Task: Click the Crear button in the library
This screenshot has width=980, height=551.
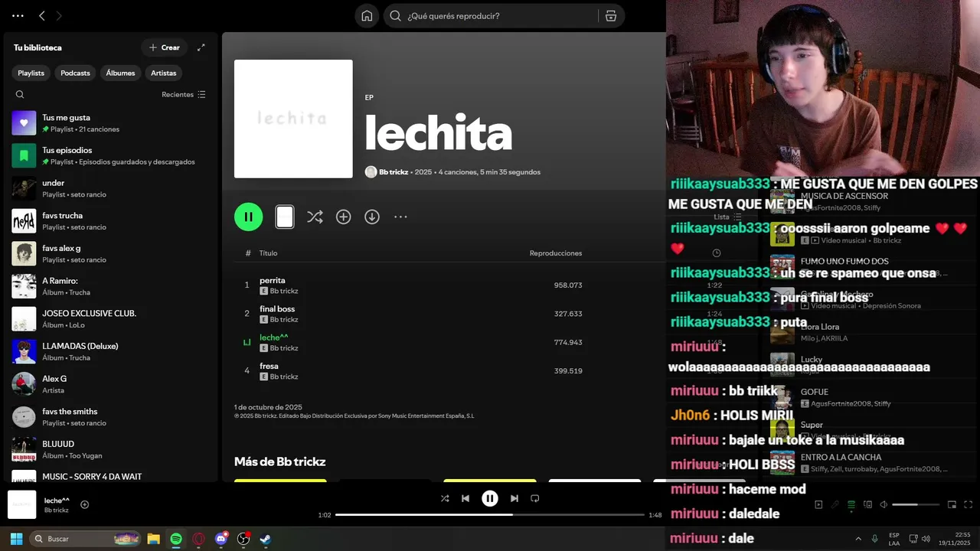Action: 164,47
